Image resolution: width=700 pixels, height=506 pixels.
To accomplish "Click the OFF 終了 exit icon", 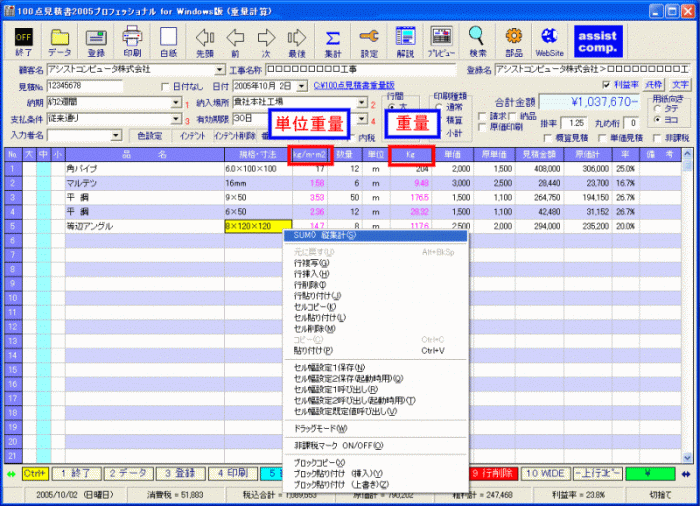I will [23, 42].
